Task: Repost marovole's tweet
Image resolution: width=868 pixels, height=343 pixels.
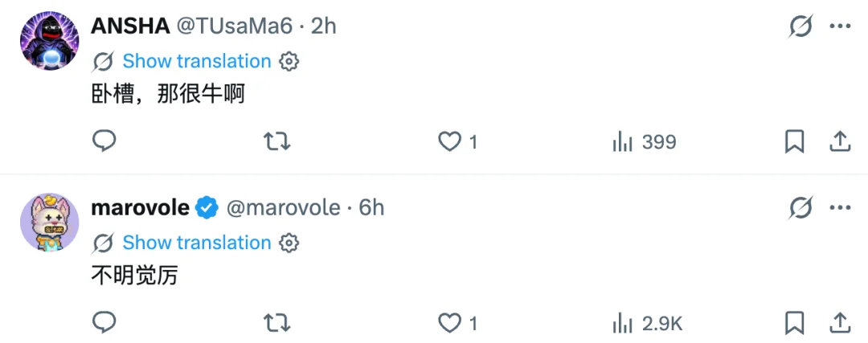Action: click(x=276, y=323)
